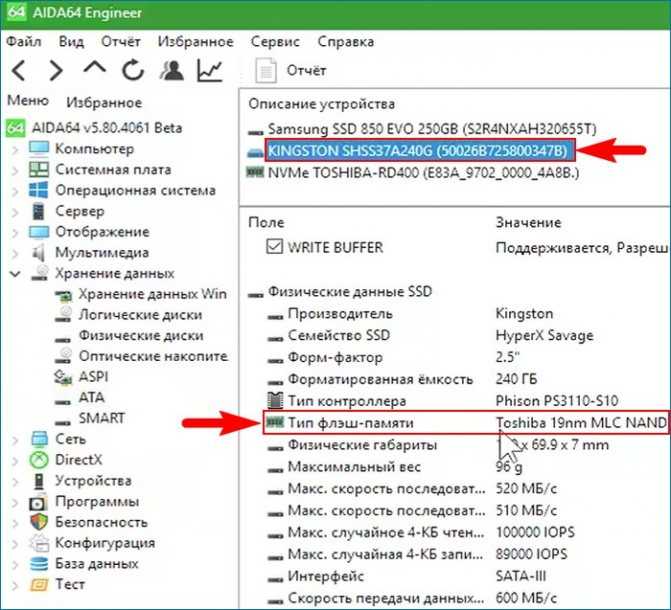Image resolution: width=671 pixels, height=610 pixels.
Task: Click the NVMe TOSHIBA-RD400 memory chip icon
Action: [x=255, y=173]
